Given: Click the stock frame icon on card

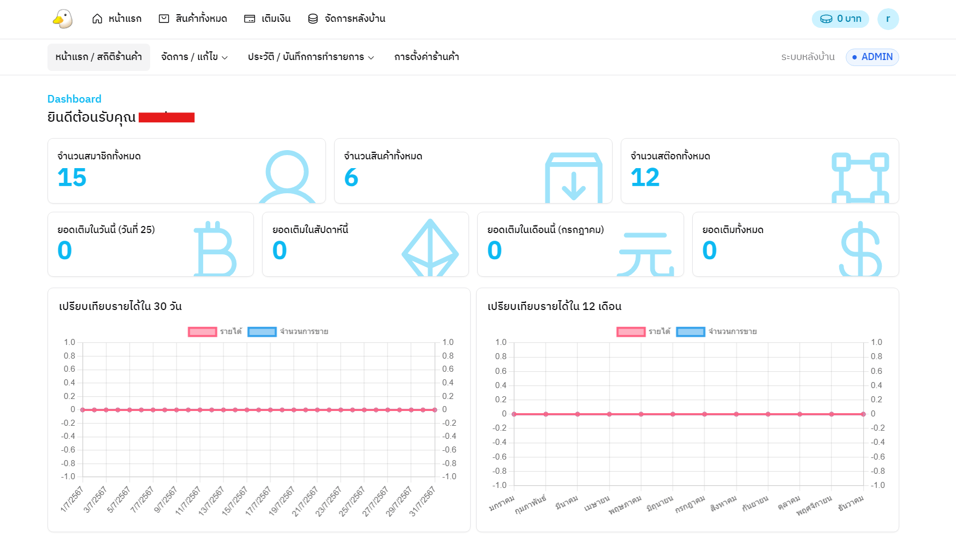Looking at the screenshot, I should (x=860, y=177).
